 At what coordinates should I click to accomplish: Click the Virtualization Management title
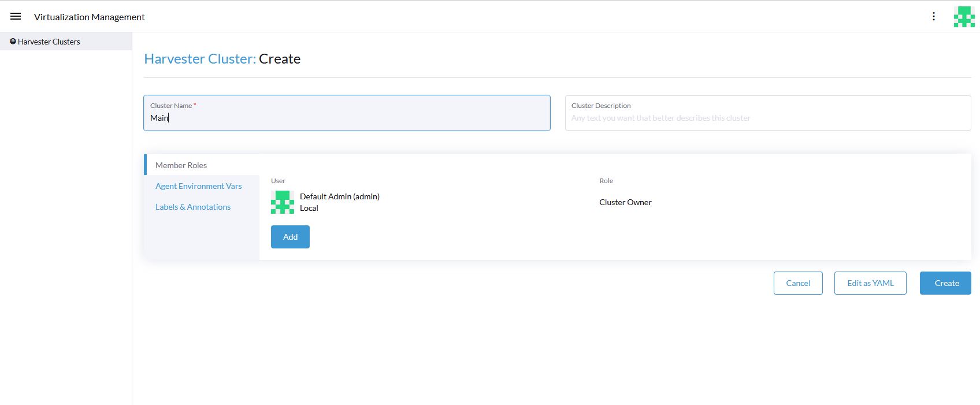[90, 17]
